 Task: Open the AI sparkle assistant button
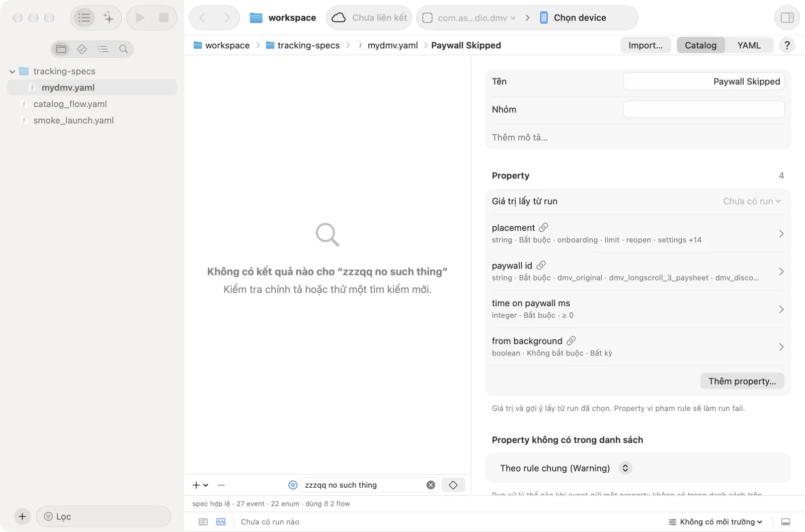109,18
